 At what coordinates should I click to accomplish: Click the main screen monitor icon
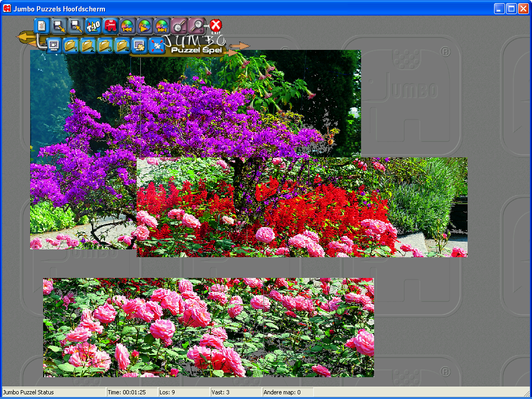tap(54, 46)
